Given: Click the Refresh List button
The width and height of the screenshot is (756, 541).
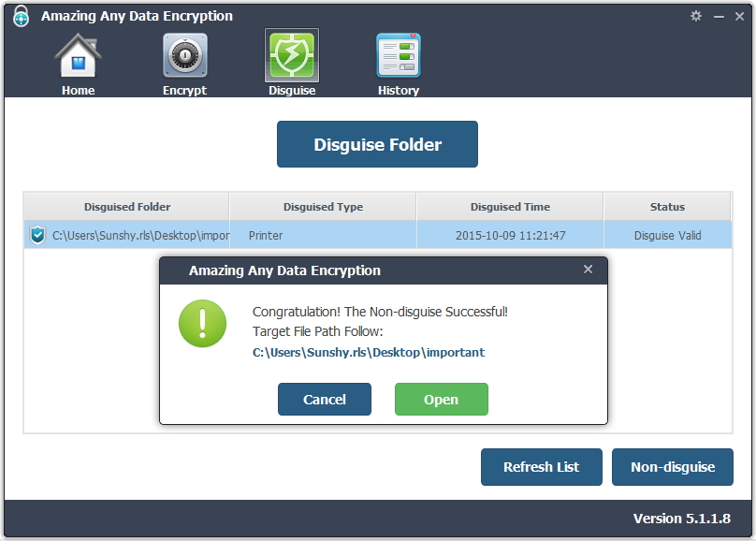Looking at the screenshot, I should (x=541, y=467).
